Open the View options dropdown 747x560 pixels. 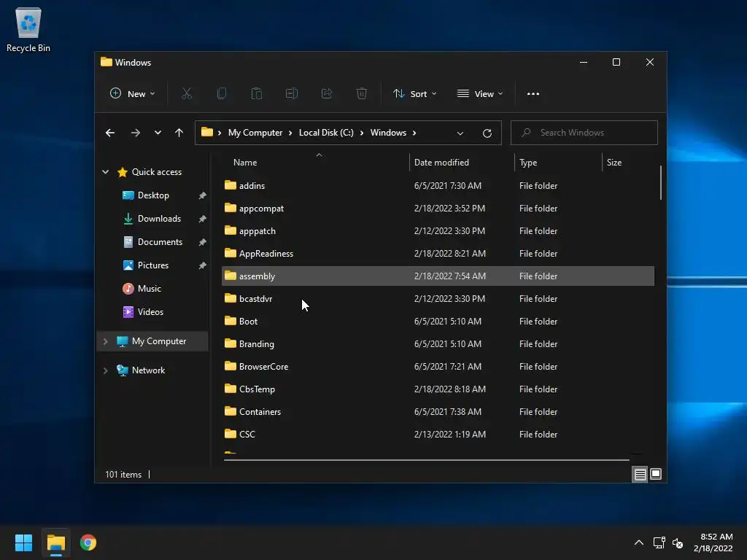point(480,94)
